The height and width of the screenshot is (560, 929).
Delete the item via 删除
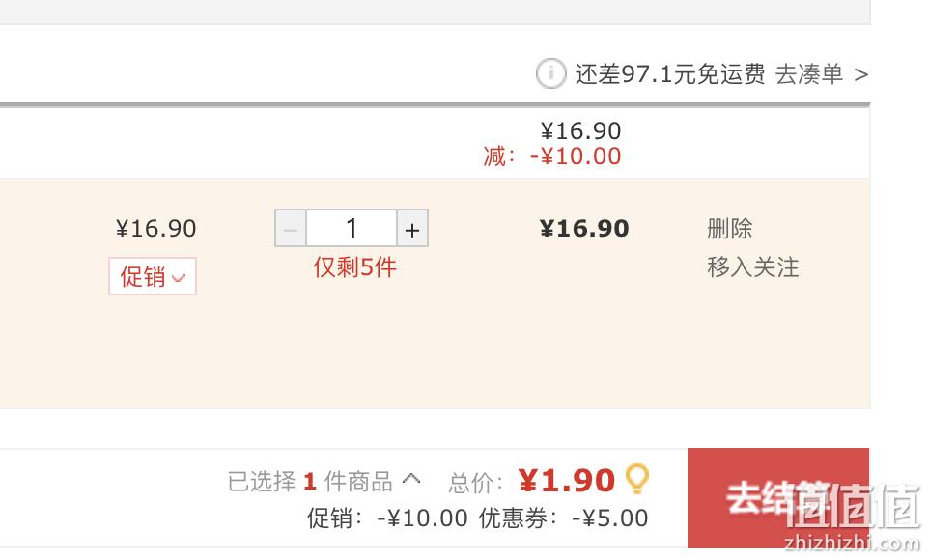pos(729,229)
